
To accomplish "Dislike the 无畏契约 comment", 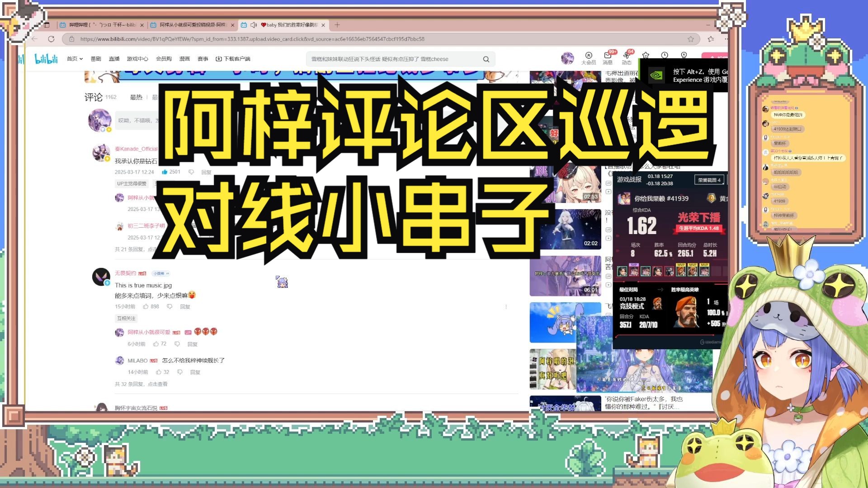I will pos(170,306).
